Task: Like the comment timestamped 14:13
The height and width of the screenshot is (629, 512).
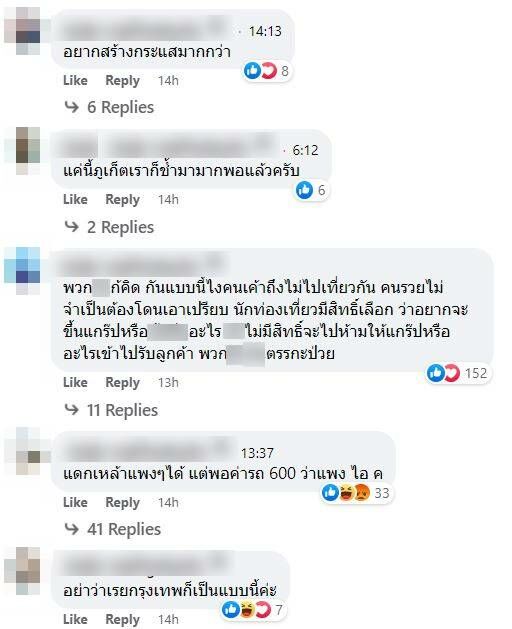Action: click(x=75, y=80)
